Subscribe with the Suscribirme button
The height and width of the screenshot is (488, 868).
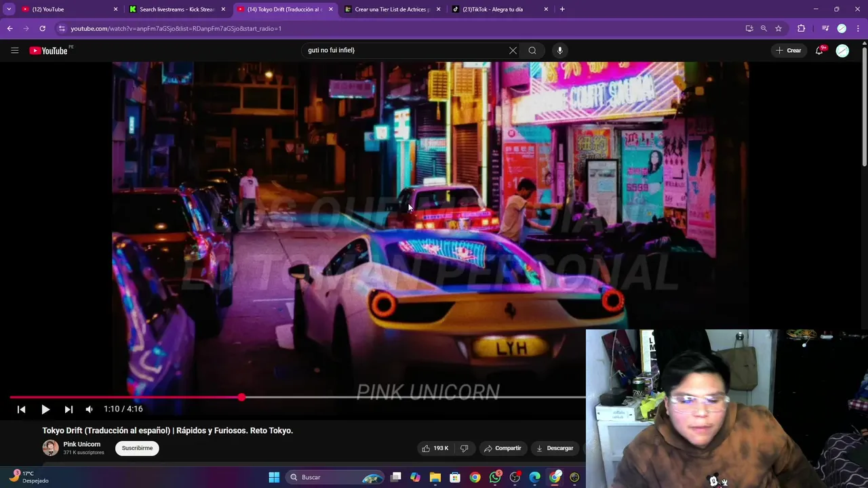pyautogui.click(x=137, y=448)
